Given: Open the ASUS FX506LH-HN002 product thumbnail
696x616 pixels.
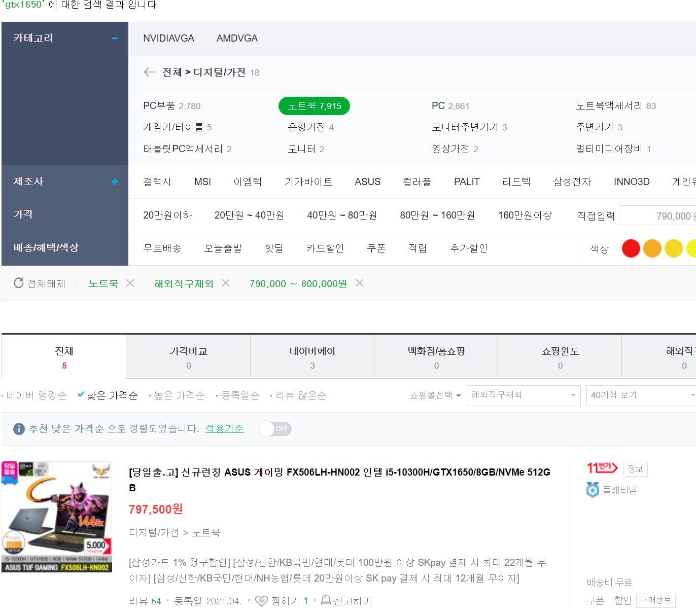Looking at the screenshot, I should click(57, 517).
